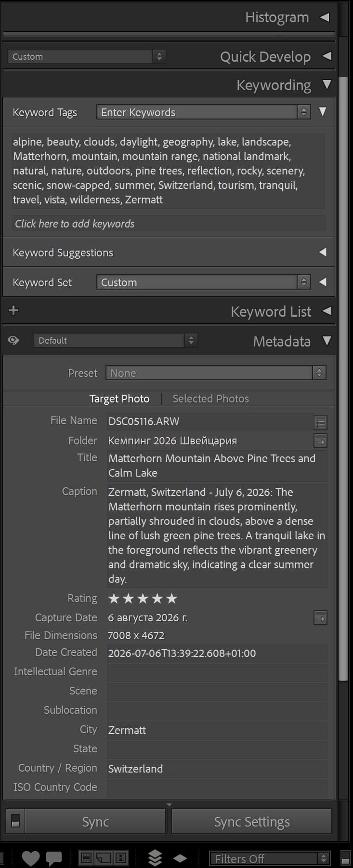Viewport: 353px width, 868px height.
Task: Set rating to one star
Action: coord(114,599)
